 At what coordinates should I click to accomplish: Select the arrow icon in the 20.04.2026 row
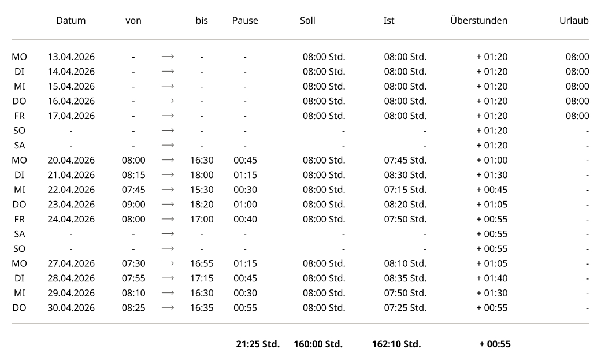(168, 160)
